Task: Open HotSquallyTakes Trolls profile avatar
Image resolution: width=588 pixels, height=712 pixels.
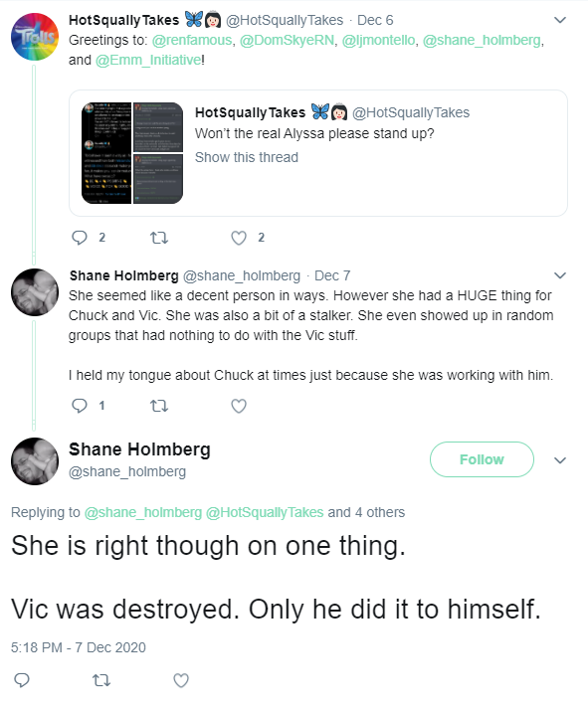Action: pos(35,37)
